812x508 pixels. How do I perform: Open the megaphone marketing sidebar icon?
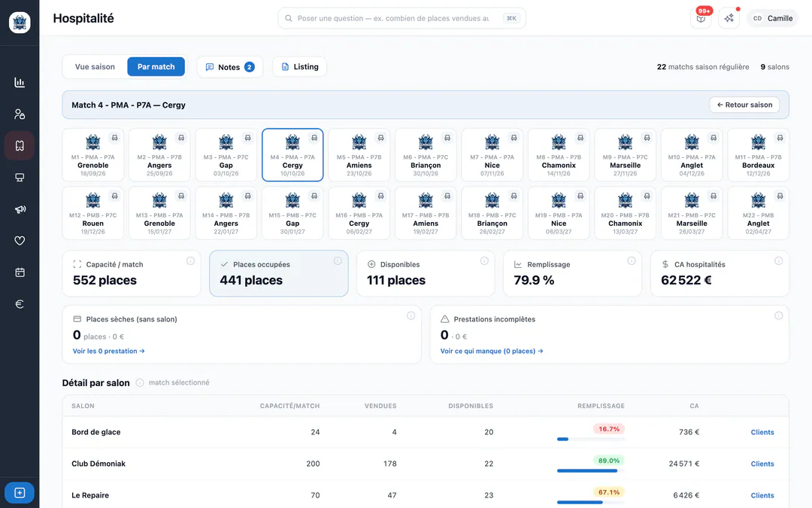pos(20,209)
